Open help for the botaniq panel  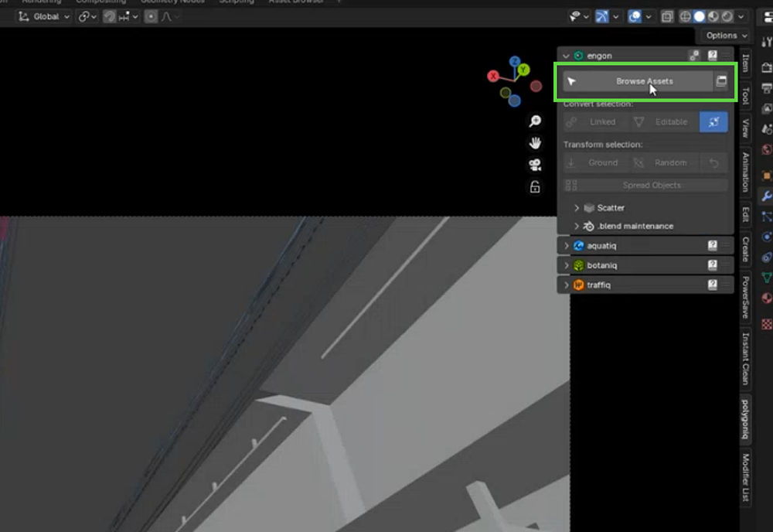713,264
